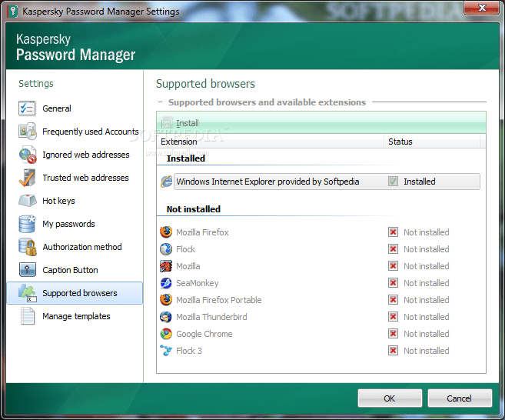The width and height of the screenshot is (505, 420).
Task: Click Google Chrome's Not installed status text
Action: coord(427,334)
